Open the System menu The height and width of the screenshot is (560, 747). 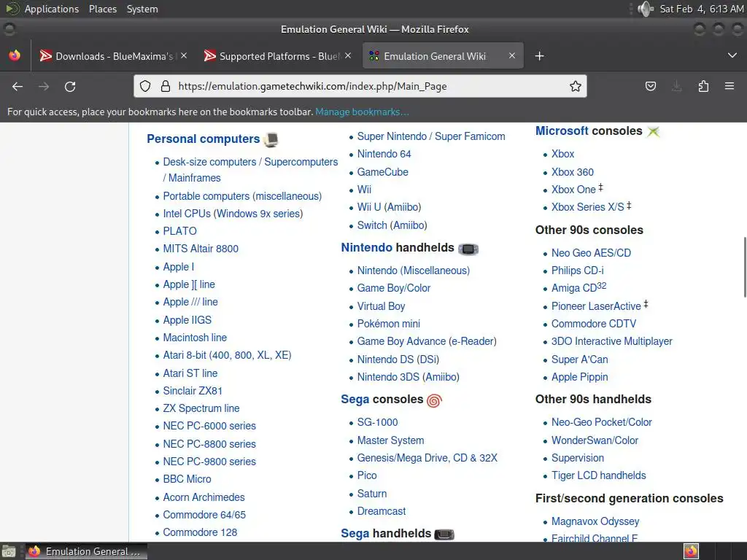click(x=142, y=9)
